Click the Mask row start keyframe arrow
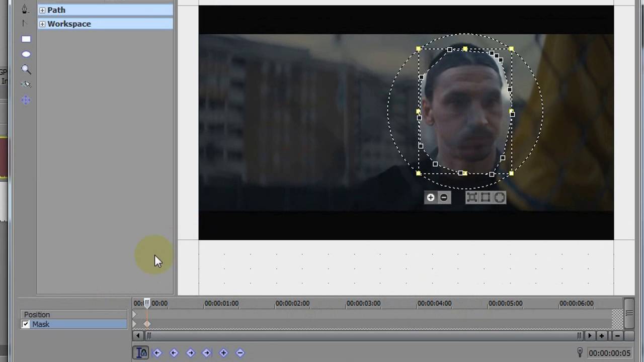 [134, 324]
